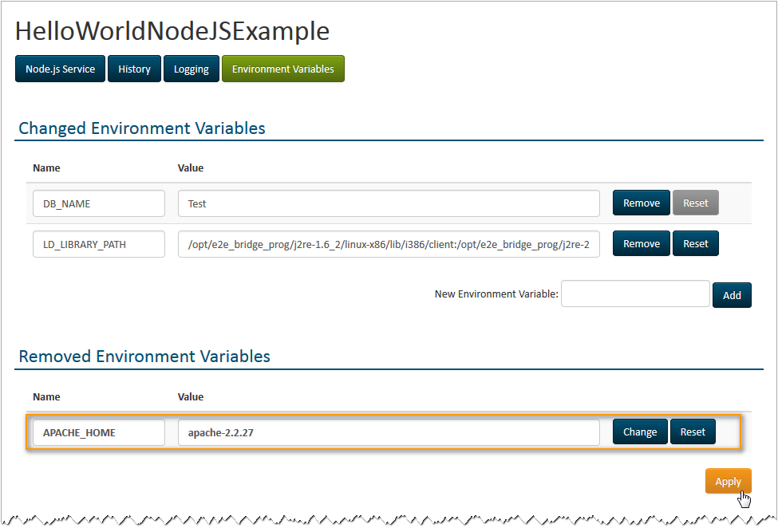Viewport: 778px width, 532px height.
Task: Click Change for APACHE_HOME
Action: (640, 432)
